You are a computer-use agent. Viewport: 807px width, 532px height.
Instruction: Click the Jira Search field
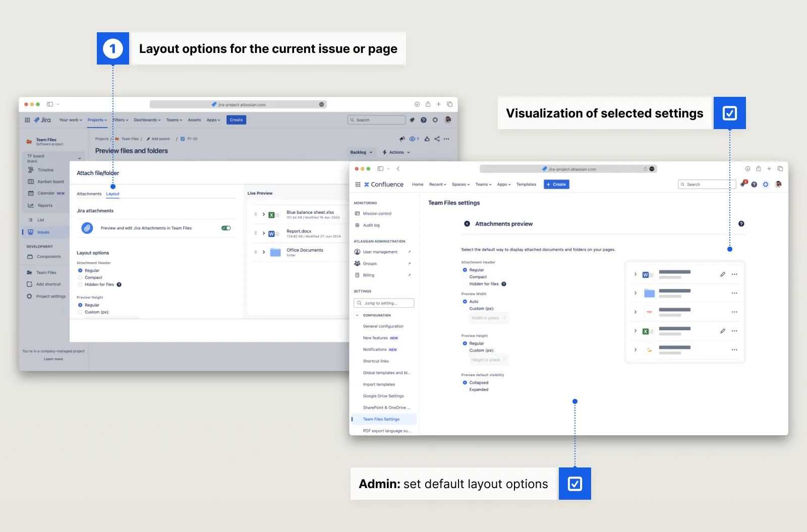click(x=376, y=120)
